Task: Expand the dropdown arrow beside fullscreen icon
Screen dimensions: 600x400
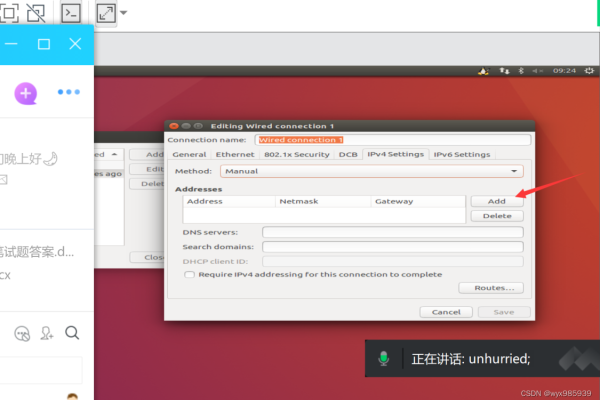Action: point(123,14)
